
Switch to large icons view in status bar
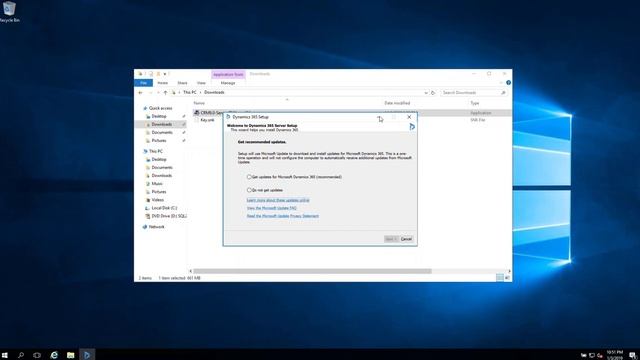coord(507,278)
